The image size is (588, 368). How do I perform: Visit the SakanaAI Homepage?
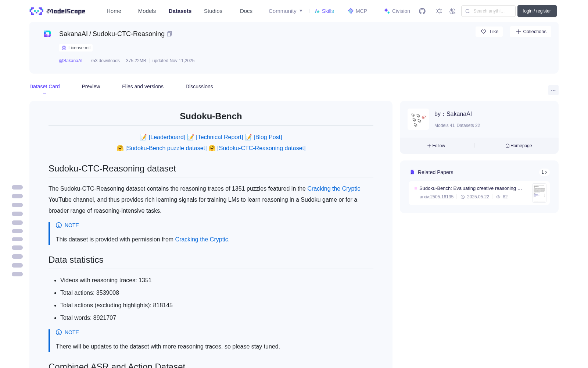pyautogui.click(x=519, y=146)
